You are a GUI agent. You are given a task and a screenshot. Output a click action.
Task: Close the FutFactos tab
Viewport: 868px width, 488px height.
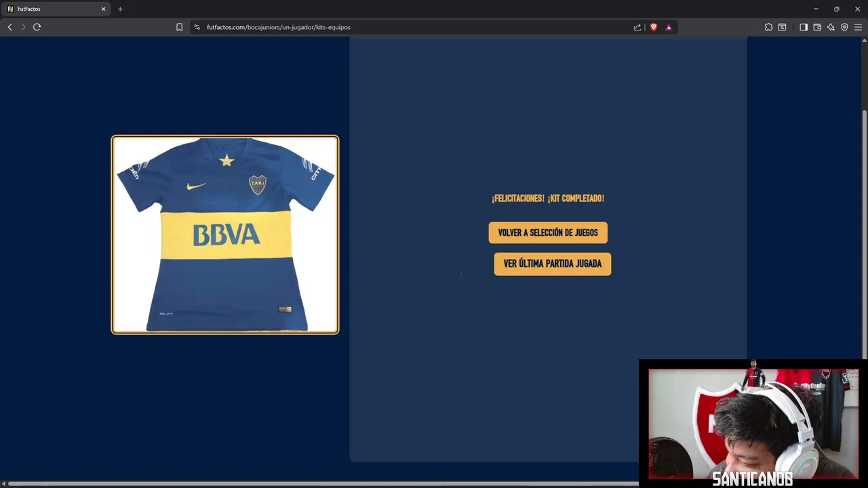point(104,9)
